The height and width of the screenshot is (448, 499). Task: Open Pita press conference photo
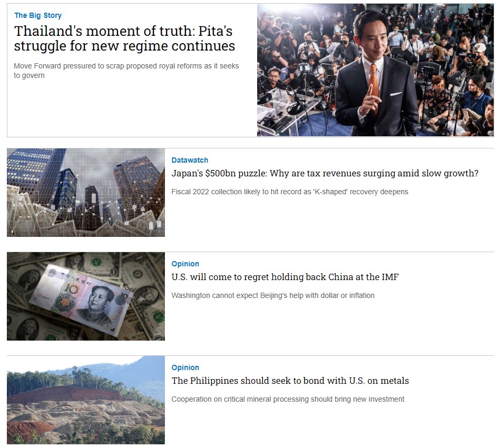tap(375, 70)
